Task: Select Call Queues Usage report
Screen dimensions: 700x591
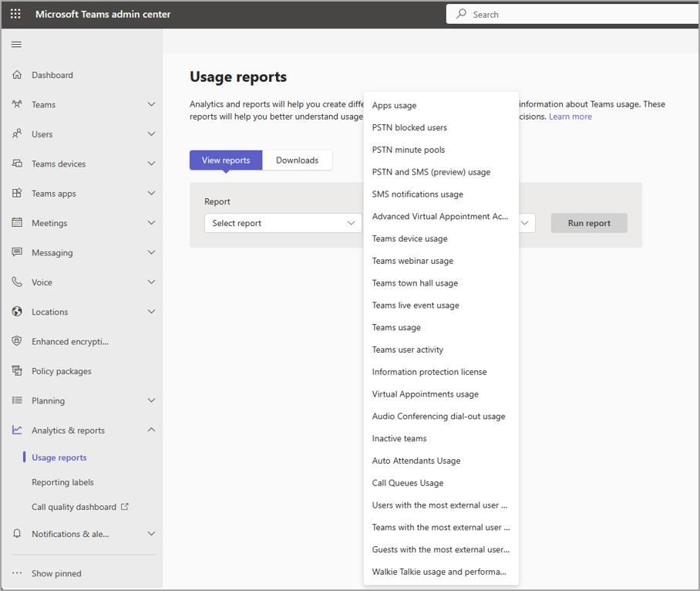Action: pos(441,483)
